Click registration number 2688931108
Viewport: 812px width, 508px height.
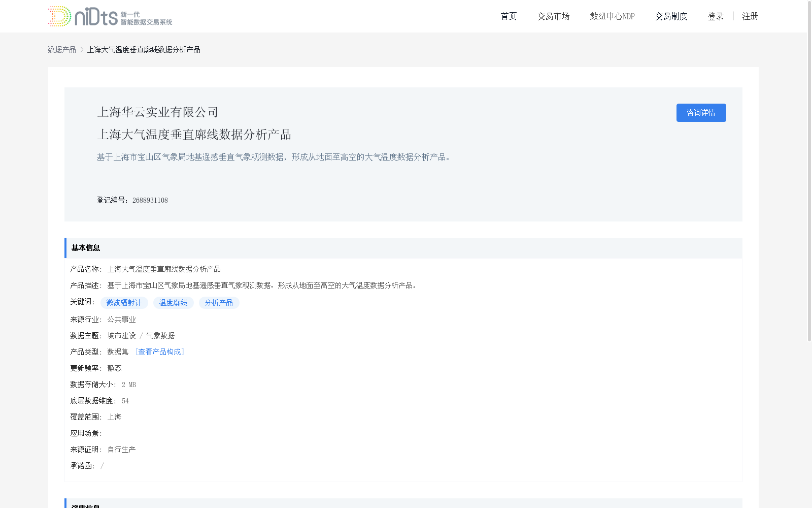150,200
